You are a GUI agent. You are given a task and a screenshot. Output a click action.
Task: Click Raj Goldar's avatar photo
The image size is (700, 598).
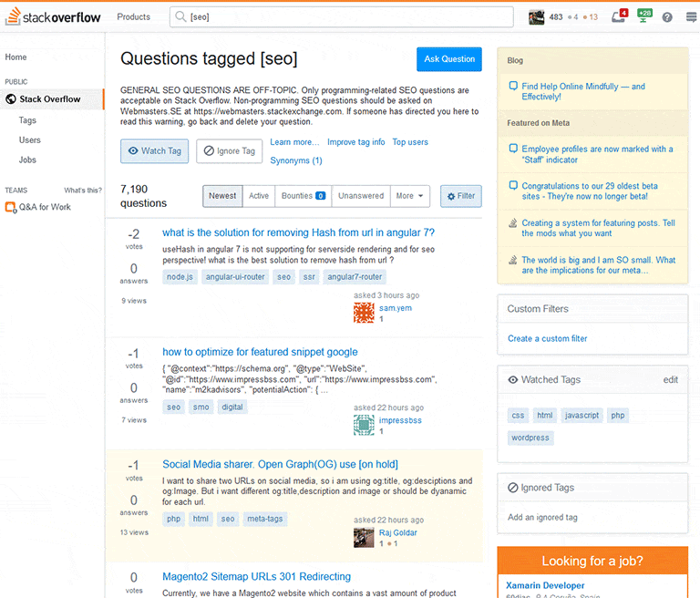pyautogui.click(x=364, y=537)
